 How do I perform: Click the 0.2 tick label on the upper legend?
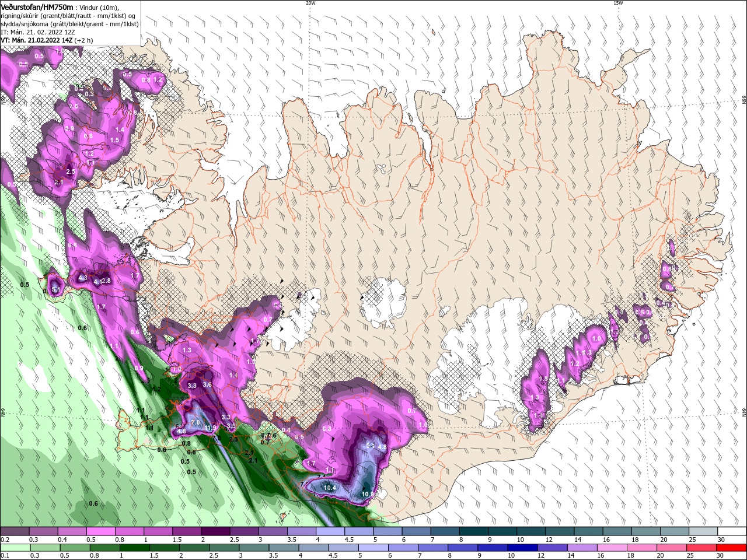click(x=5, y=540)
